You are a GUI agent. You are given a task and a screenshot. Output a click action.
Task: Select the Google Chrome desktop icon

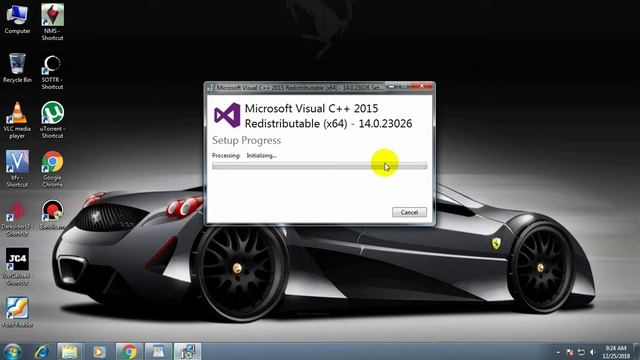(x=52, y=169)
